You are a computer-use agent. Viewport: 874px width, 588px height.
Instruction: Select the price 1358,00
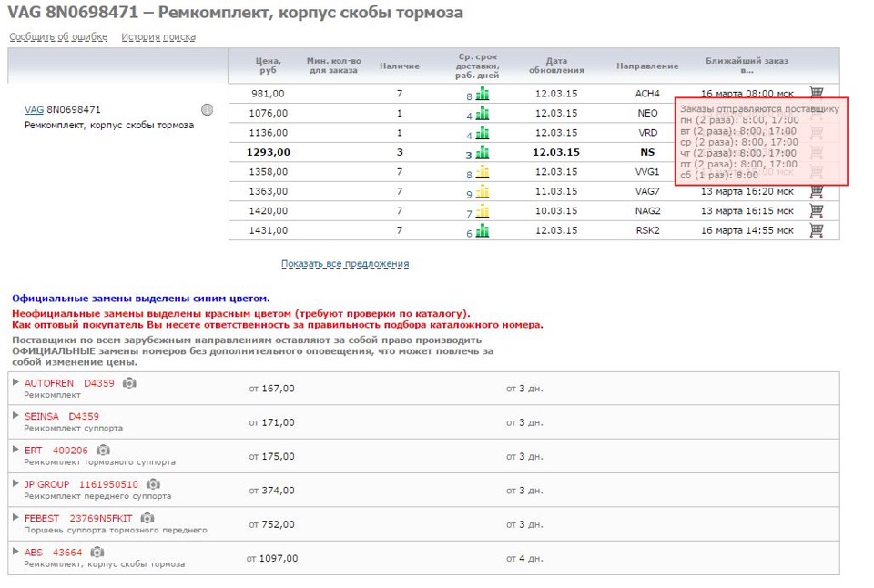pyautogui.click(x=268, y=172)
